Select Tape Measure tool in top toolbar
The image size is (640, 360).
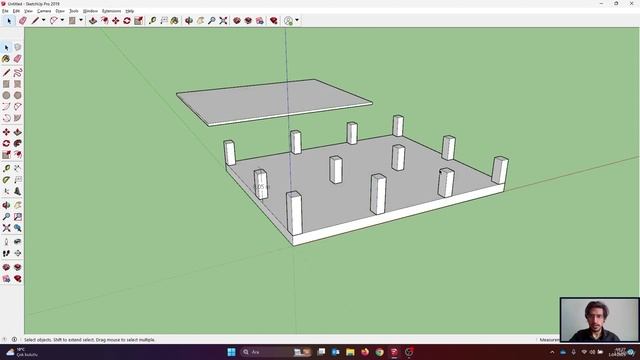152,20
